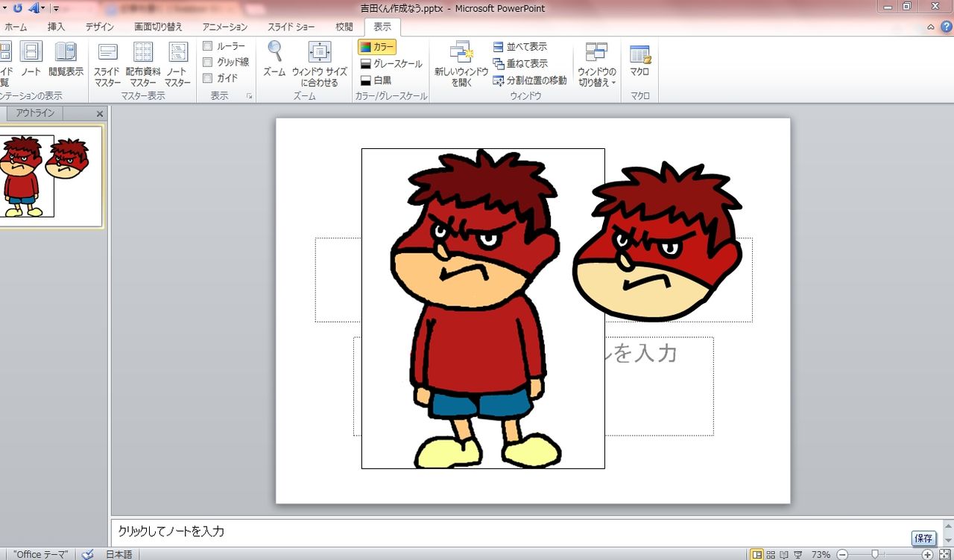
Task: Select カラー color view mode
Action: pyautogui.click(x=376, y=47)
